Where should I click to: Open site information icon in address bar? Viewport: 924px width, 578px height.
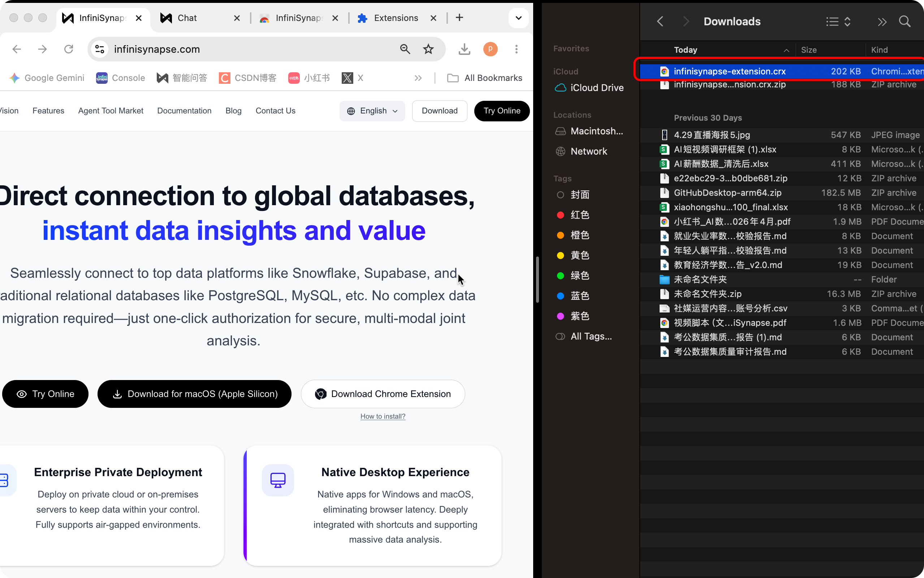point(100,49)
